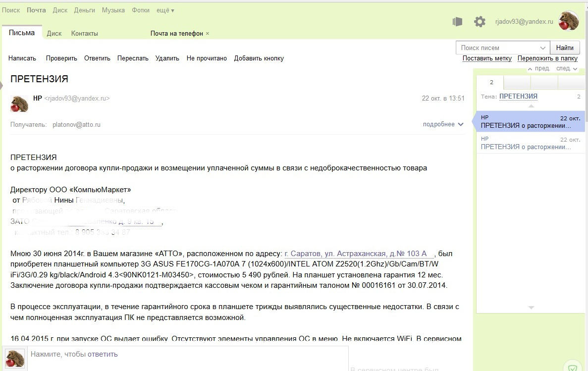The width and height of the screenshot is (588, 371).
Task: Click the themes icon beside the gear
Action: [x=457, y=22]
